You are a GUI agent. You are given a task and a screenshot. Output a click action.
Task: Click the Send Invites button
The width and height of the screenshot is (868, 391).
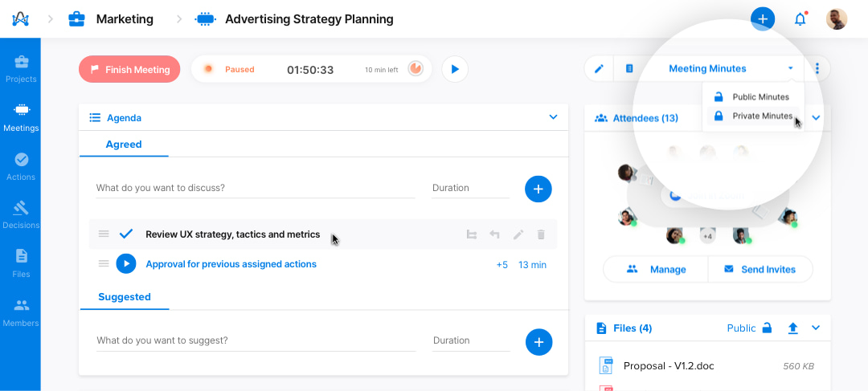tap(760, 269)
